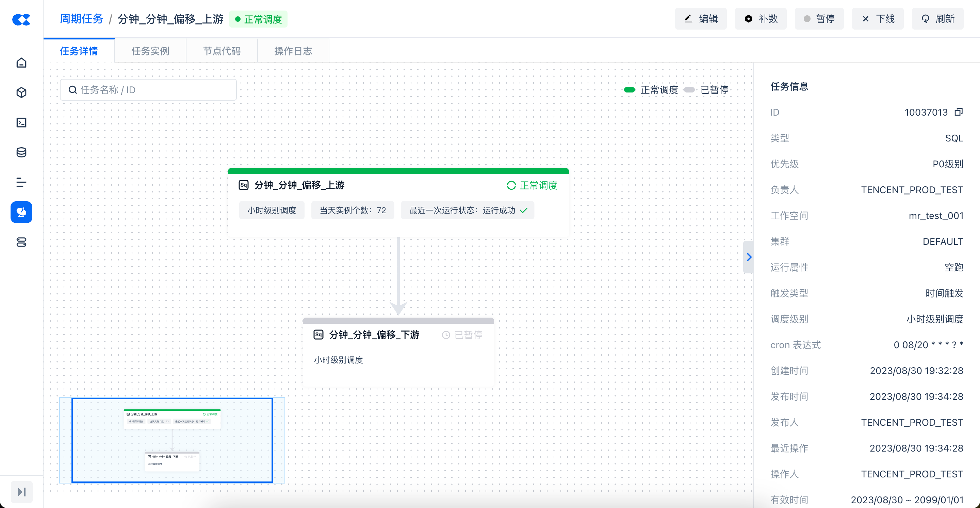
Task: Toggle the 已暂停 legend filter
Action: pos(706,90)
